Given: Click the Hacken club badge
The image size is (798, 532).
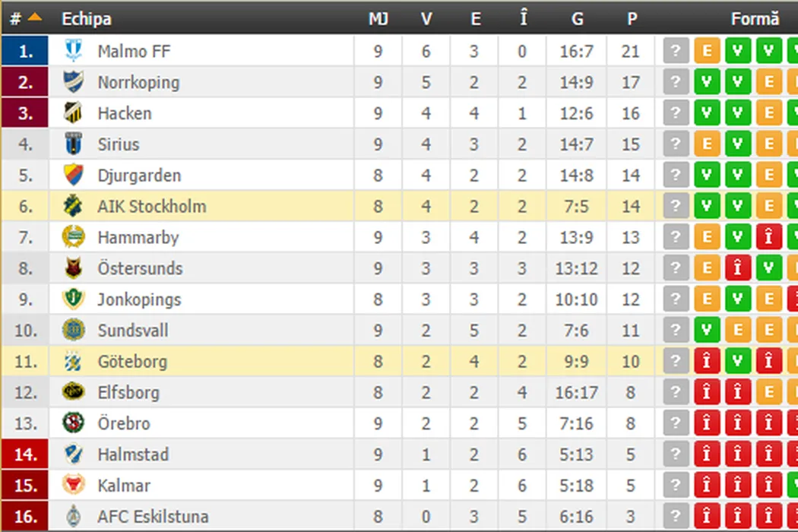Looking at the screenshot, I should tap(73, 113).
